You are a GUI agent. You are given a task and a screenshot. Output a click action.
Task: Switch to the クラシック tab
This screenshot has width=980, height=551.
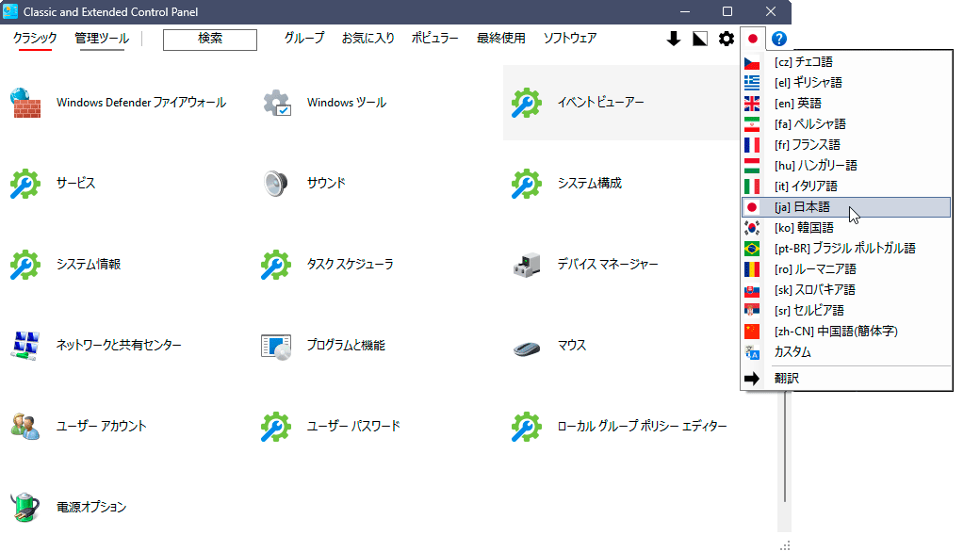coord(35,38)
